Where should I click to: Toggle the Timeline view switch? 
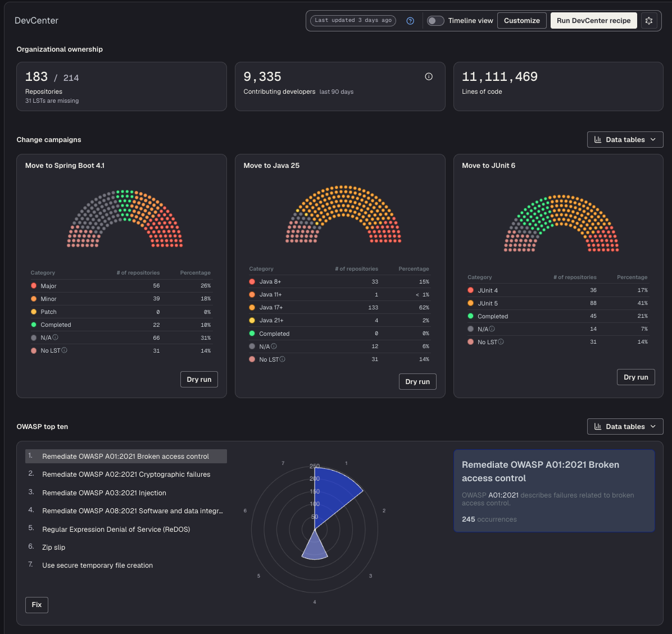coord(435,21)
